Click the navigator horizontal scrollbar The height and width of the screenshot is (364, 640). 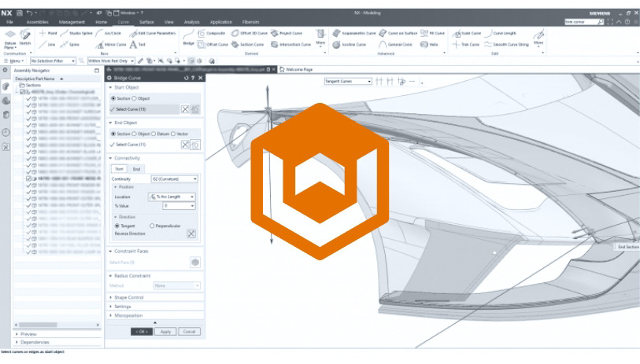click(x=39, y=325)
